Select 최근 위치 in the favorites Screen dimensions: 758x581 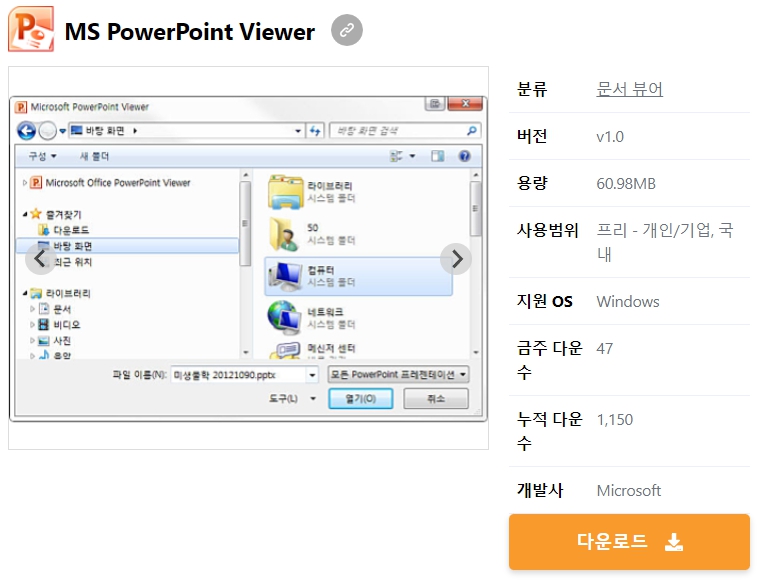[x=73, y=262]
